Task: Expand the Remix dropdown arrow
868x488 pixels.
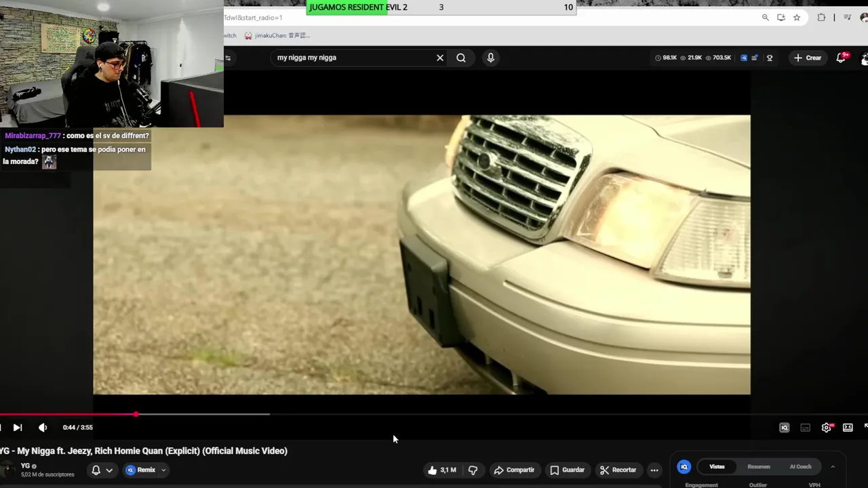Action: 163,470
